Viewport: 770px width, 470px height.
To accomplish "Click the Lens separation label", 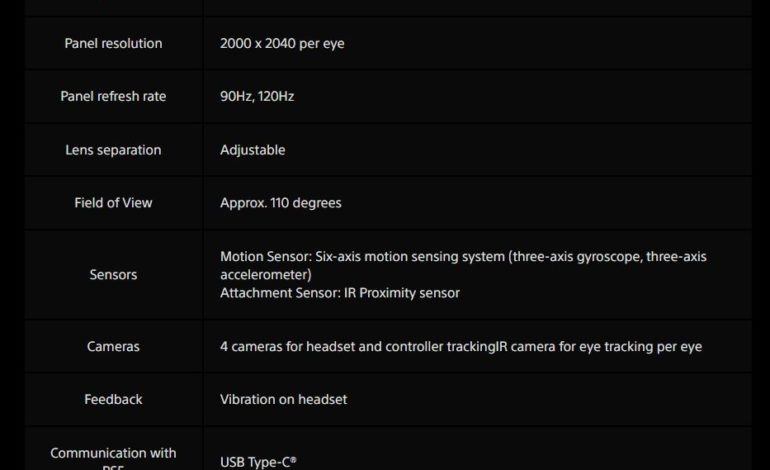I will pyautogui.click(x=113, y=150).
